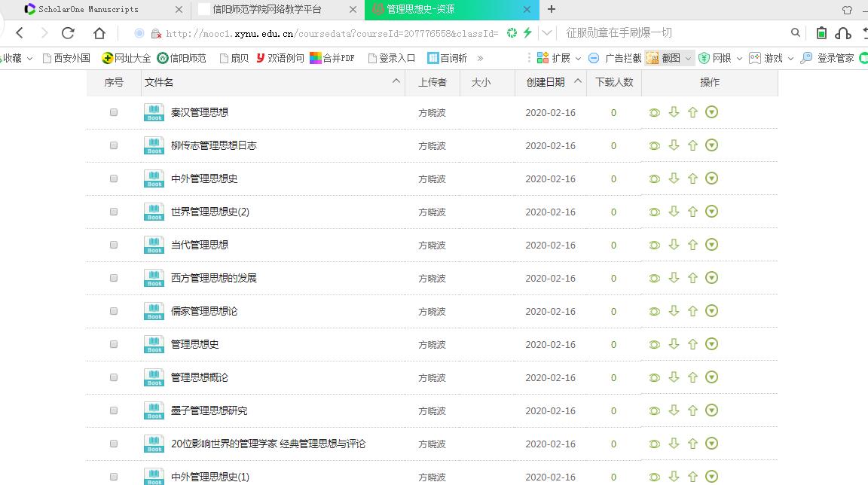Open the 扩展 extensions dropdown
Screen dimensions: 868x485
pyautogui.click(x=559, y=57)
